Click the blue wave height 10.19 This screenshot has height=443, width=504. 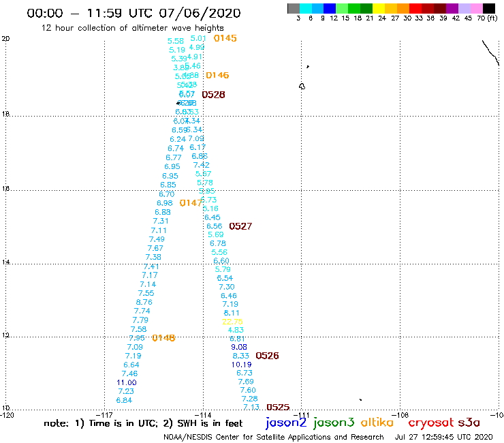click(x=241, y=365)
